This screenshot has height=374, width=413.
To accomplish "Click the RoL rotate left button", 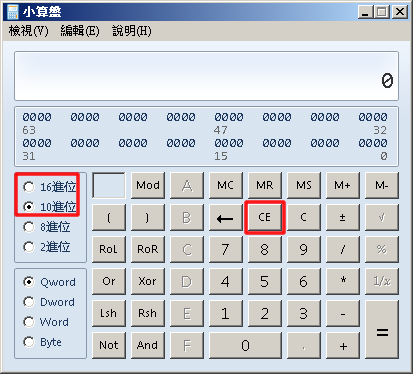I will tap(109, 249).
